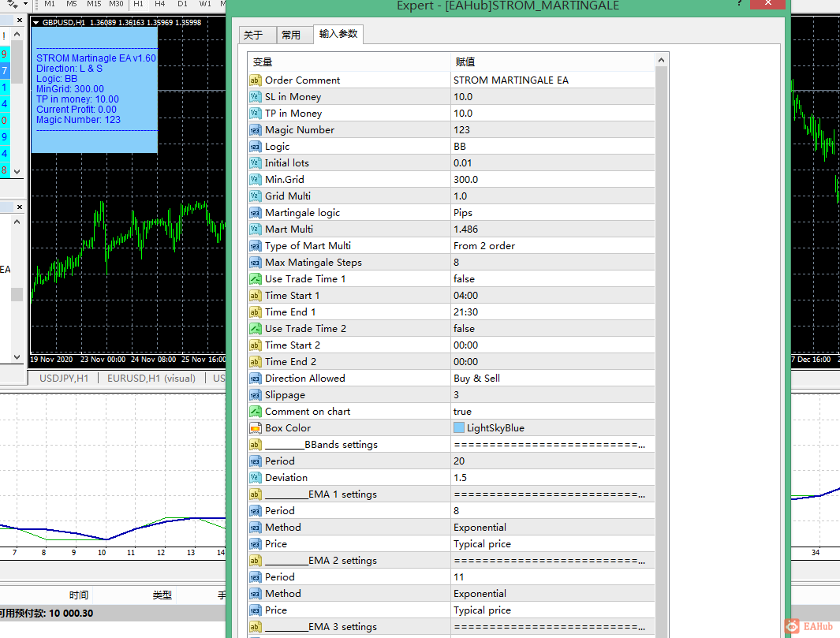Click the Comment on chart boolean icon
This screenshot has height=638, width=840.
tap(255, 412)
